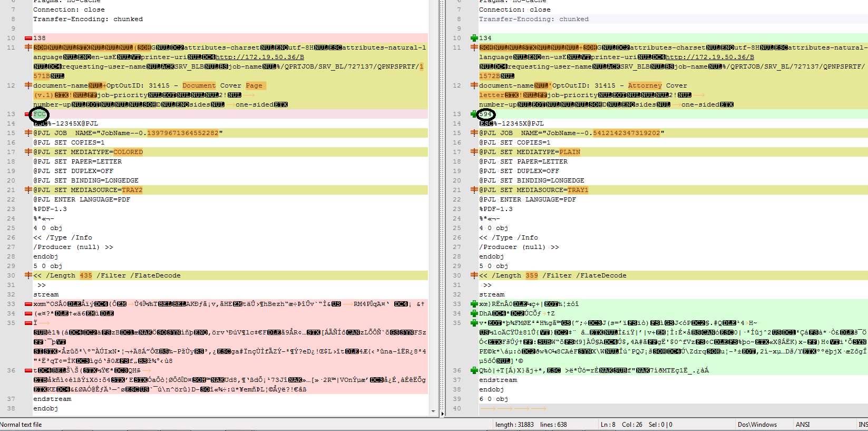Open printer-uri link in right pane
The image size is (868, 431).
coord(709,57)
